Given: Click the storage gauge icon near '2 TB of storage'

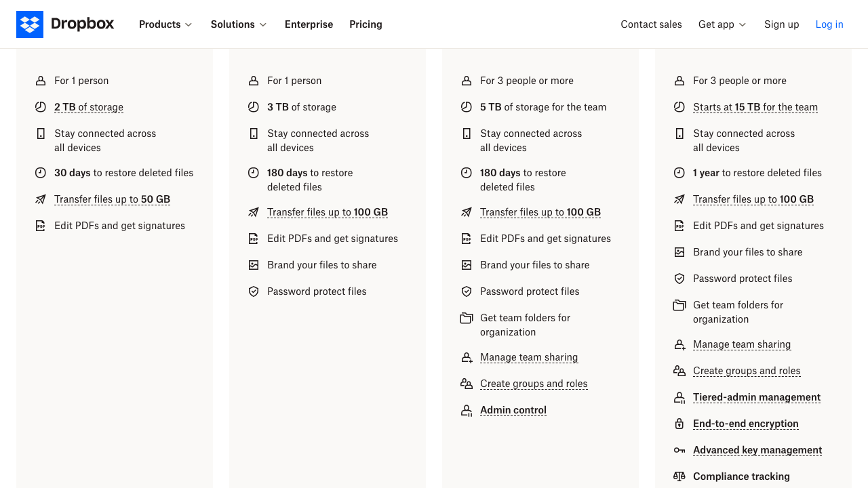Looking at the screenshot, I should point(39,107).
